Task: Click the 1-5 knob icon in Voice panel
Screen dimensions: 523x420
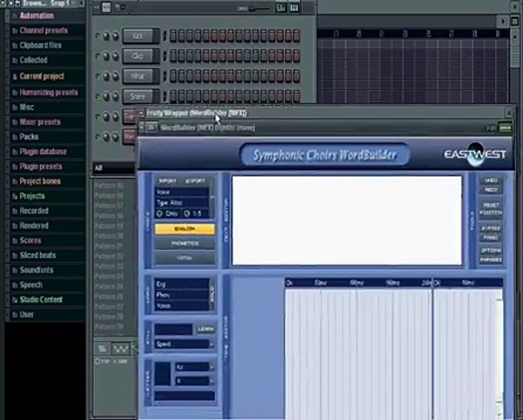Action: click(x=187, y=213)
